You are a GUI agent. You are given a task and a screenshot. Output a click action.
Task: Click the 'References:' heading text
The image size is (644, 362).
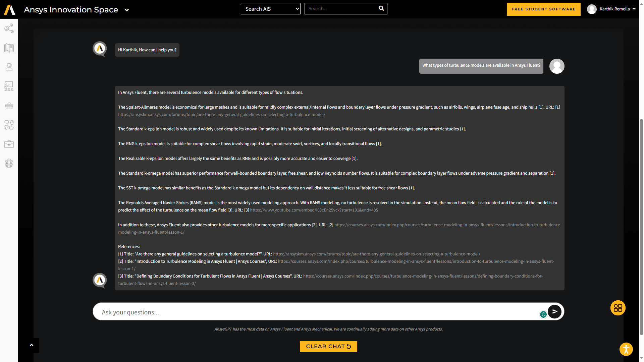129,247
